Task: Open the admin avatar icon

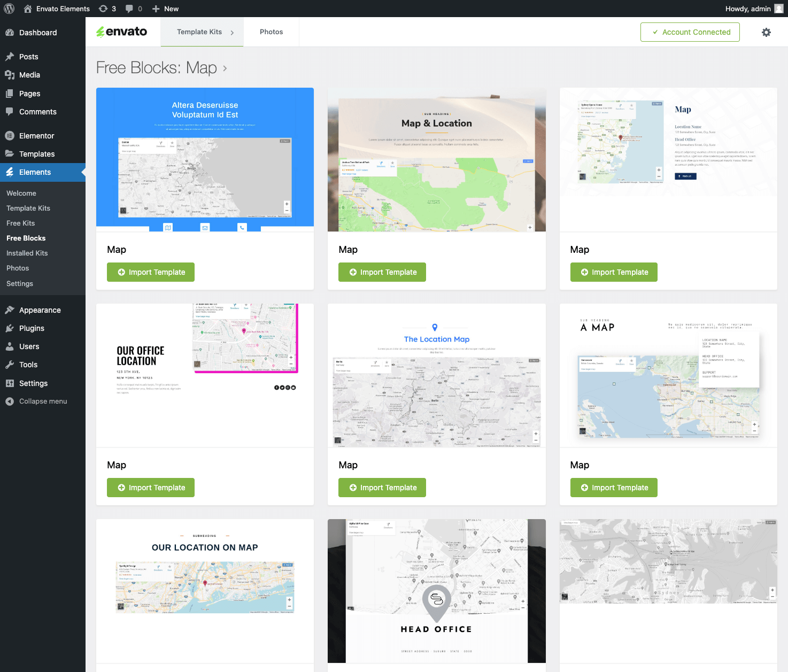Action: (779, 9)
